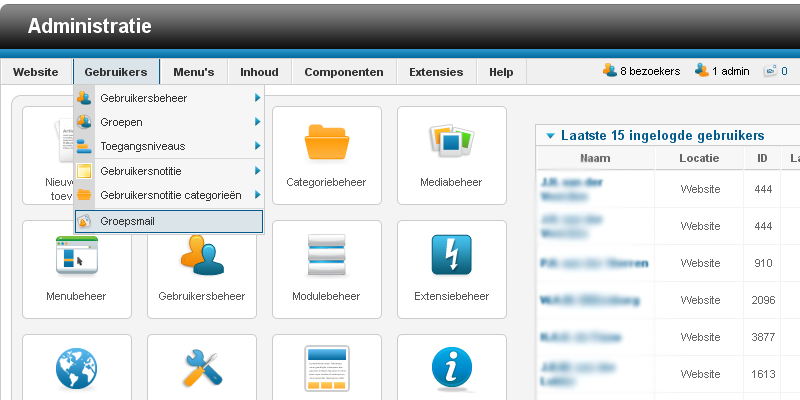Click the ID cell 1613
800x400 pixels.
tap(763, 374)
